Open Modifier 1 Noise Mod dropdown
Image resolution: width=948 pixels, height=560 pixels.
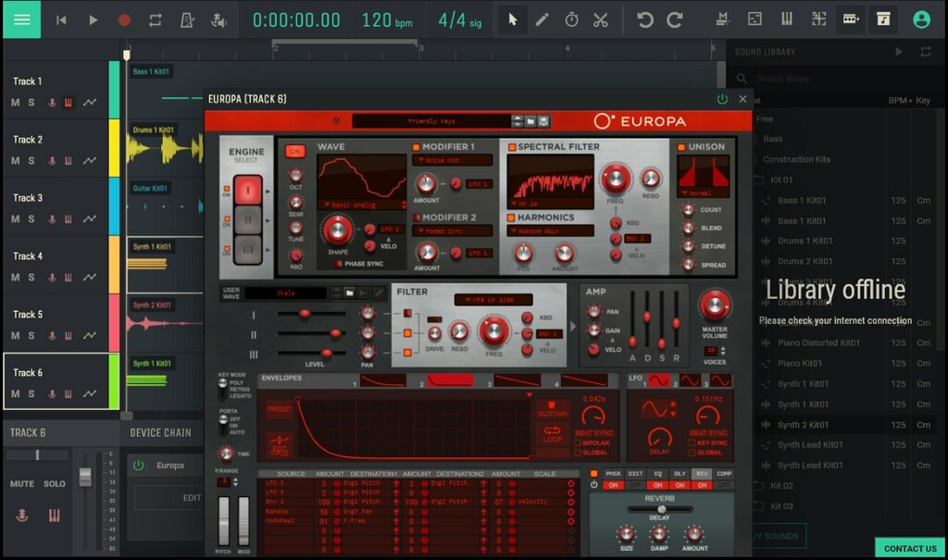[x=452, y=160]
